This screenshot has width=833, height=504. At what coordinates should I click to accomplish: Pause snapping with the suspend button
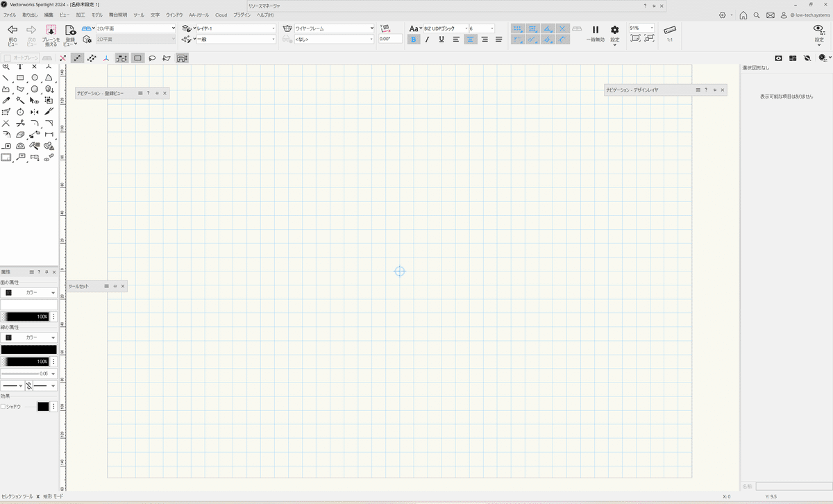pyautogui.click(x=595, y=33)
